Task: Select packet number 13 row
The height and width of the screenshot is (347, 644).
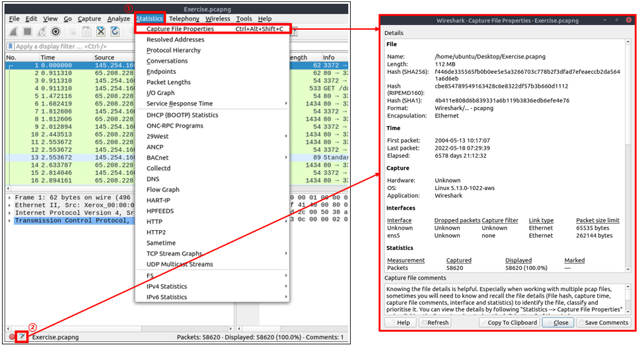Action: point(70,158)
